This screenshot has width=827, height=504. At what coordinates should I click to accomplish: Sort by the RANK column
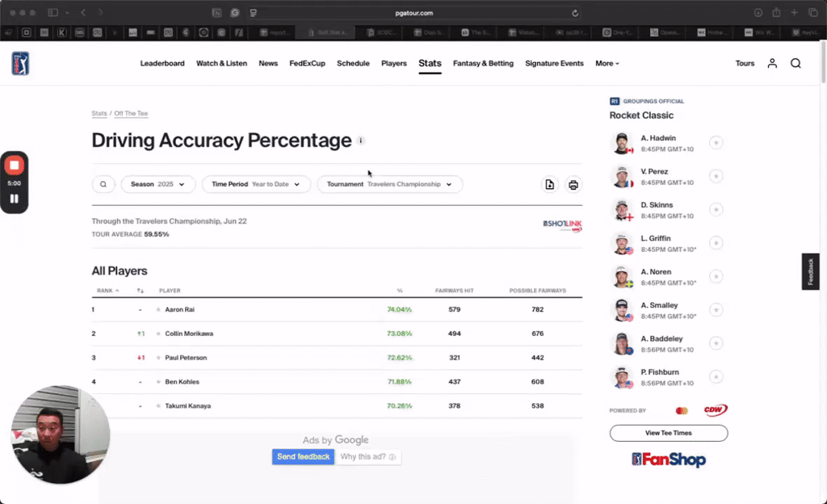[x=107, y=291]
